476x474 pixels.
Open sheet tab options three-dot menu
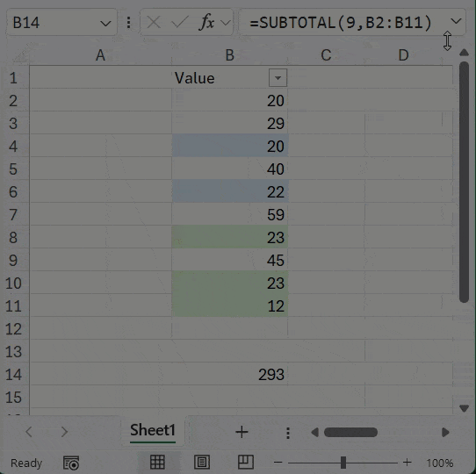[x=288, y=433]
